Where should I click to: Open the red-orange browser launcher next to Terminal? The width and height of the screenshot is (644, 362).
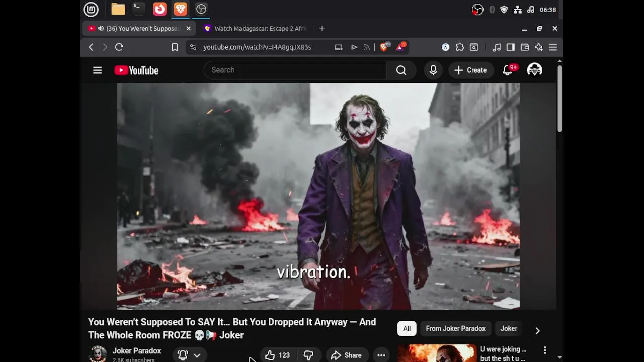tap(159, 9)
